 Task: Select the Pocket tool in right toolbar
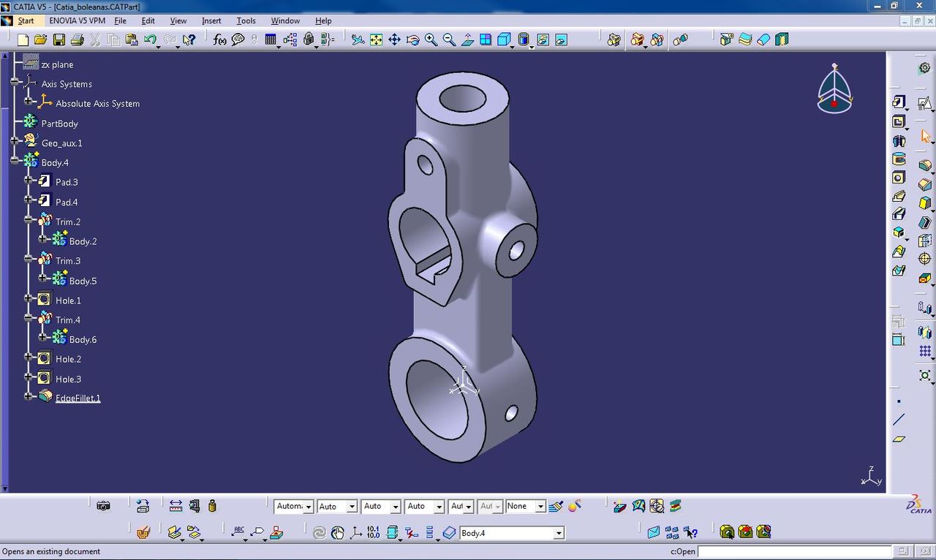[899, 121]
